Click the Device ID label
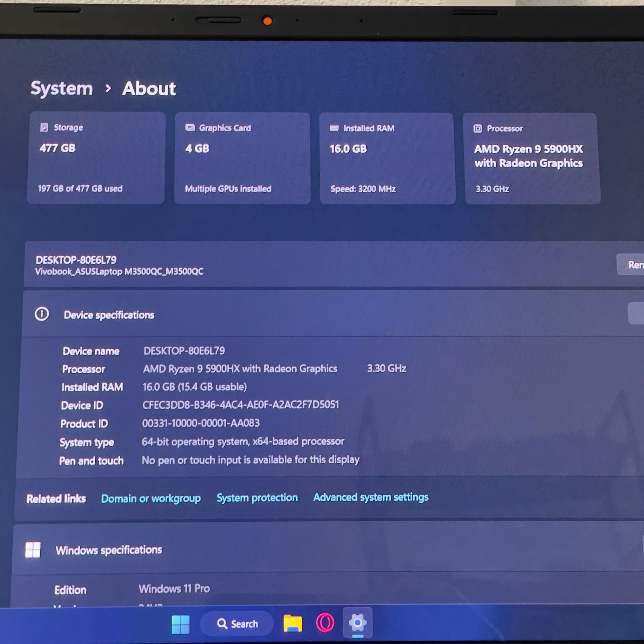The height and width of the screenshot is (644, 644). 82,405
